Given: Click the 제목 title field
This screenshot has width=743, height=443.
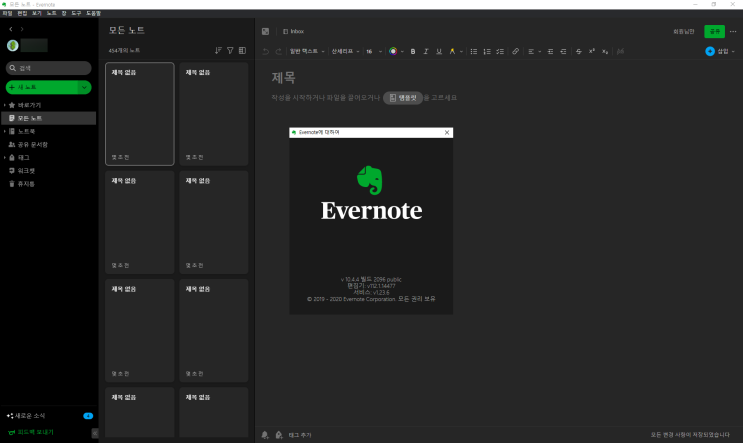Looking at the screenshot, I should pyautogui.click(x=283, y=78).
